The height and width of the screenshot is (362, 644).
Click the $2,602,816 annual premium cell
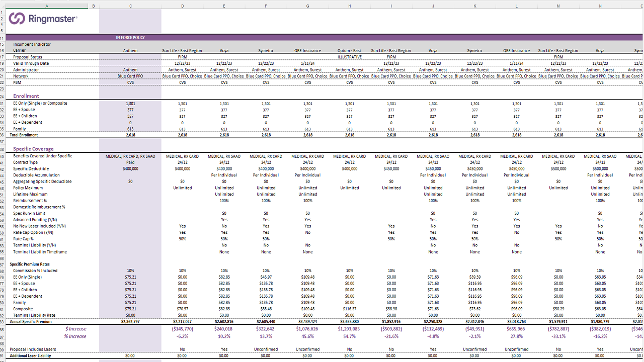[x=224, y=321]
